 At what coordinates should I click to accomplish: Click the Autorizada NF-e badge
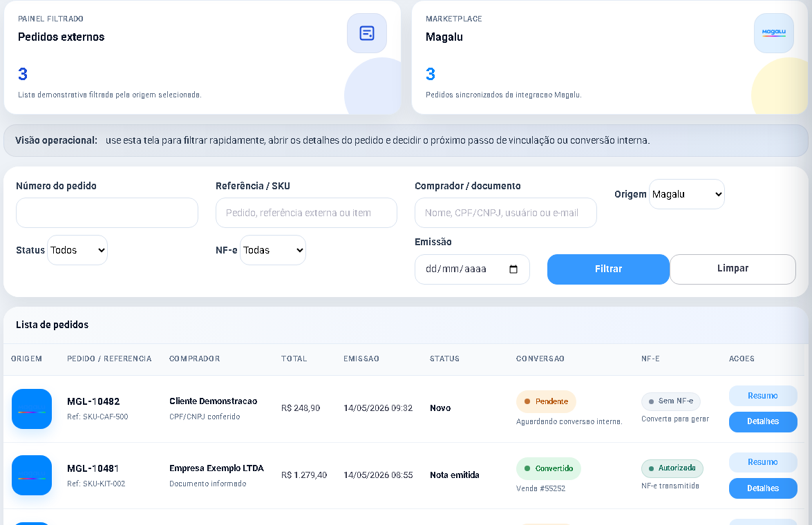[x=672, y=468]
